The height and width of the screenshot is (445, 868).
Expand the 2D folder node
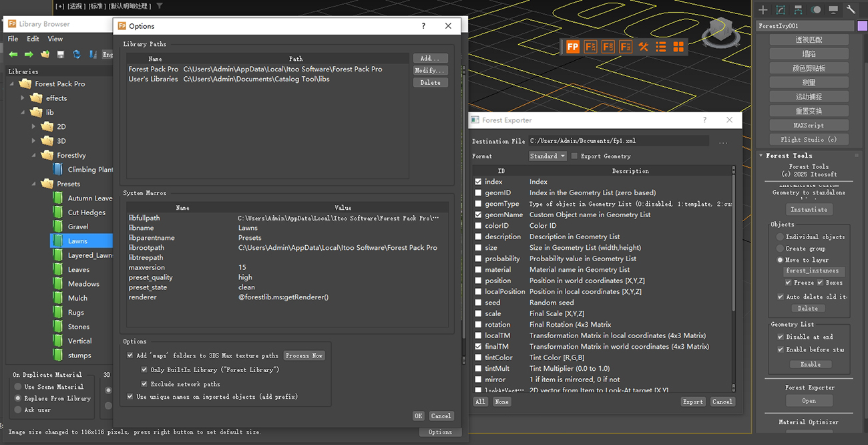coord(34,126)
